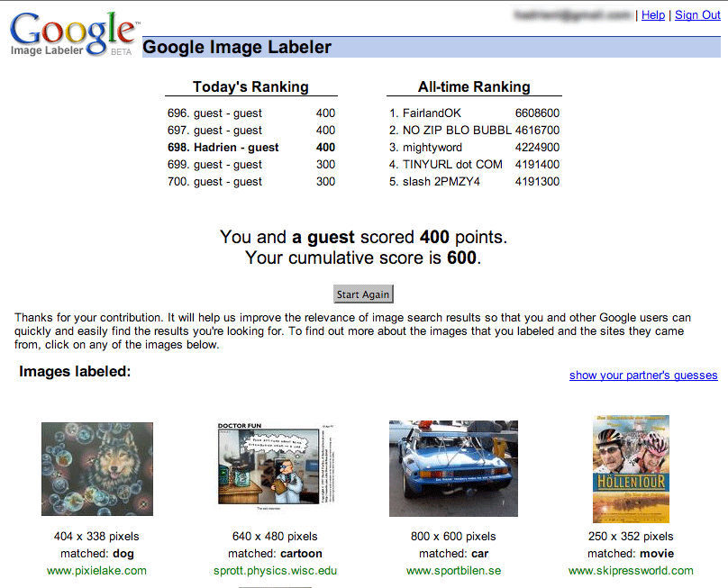Click the Google Image Labeler logo
728x588 pixels.
[73, 34]
